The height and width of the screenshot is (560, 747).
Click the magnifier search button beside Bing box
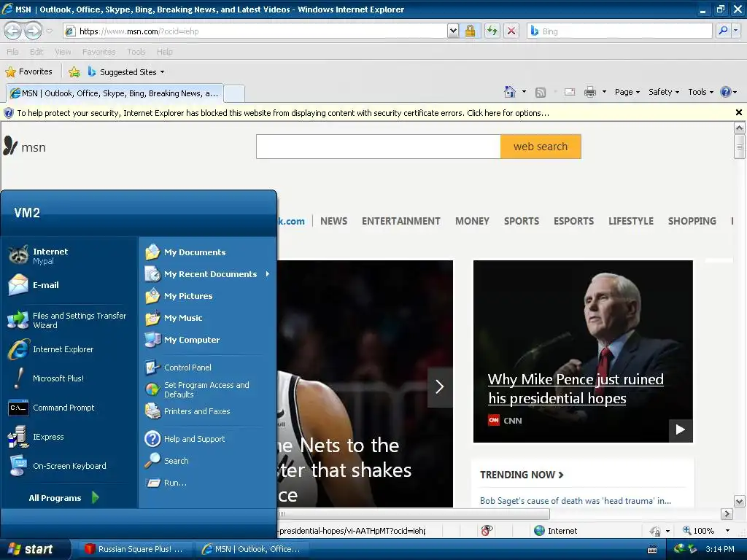pyautogui.click(x=723, y=31)
